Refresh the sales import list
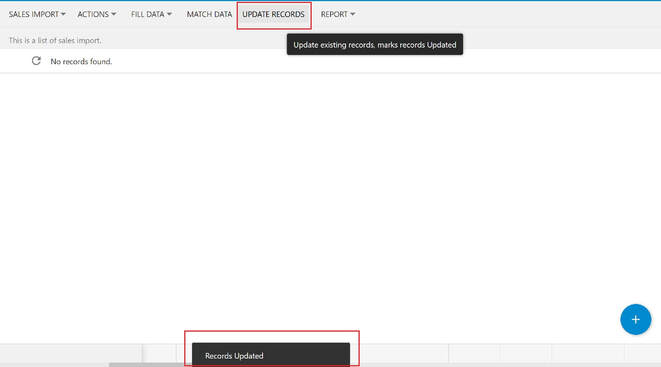 36,61
